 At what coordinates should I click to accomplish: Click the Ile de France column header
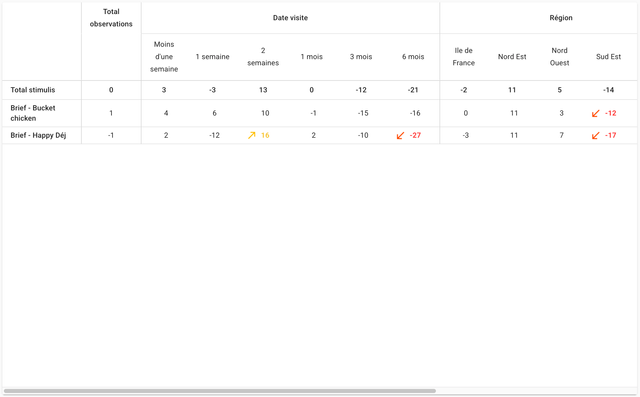click(x=464, y=57)
